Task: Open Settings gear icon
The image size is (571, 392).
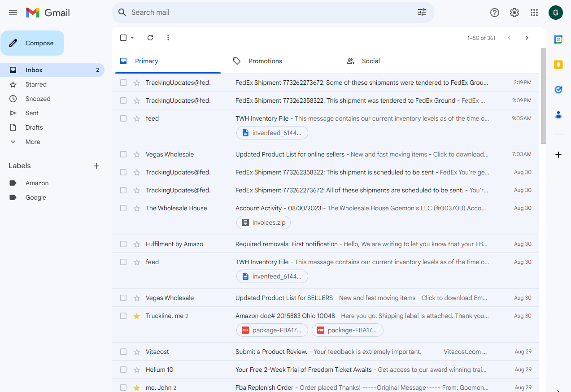Action: (x=514, y=13)
